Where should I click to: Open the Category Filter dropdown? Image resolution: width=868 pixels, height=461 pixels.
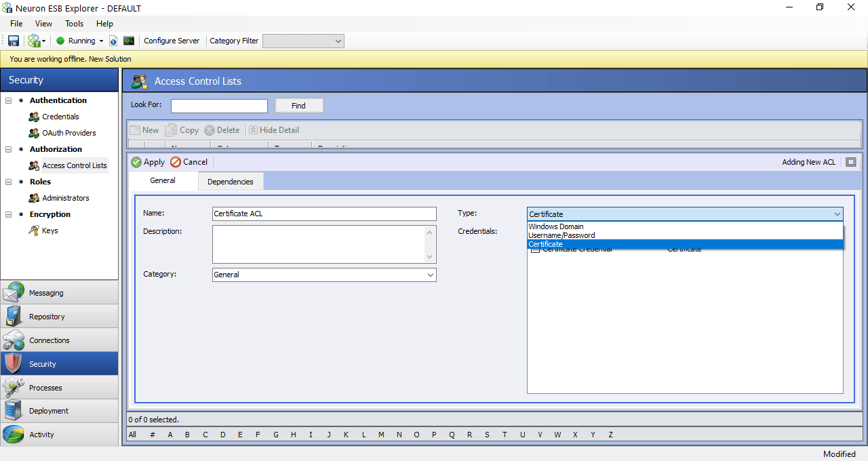coord(303,41)
